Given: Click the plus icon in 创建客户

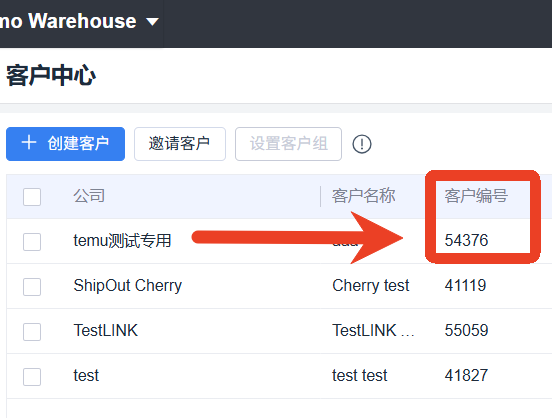Looking at the screenshot, I should pos(29,143).
